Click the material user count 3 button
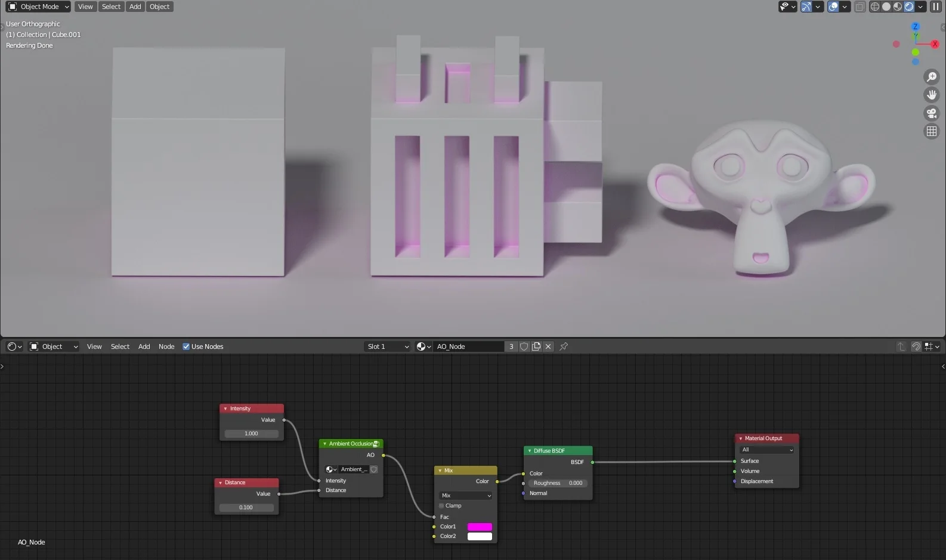 click(511, 346)
